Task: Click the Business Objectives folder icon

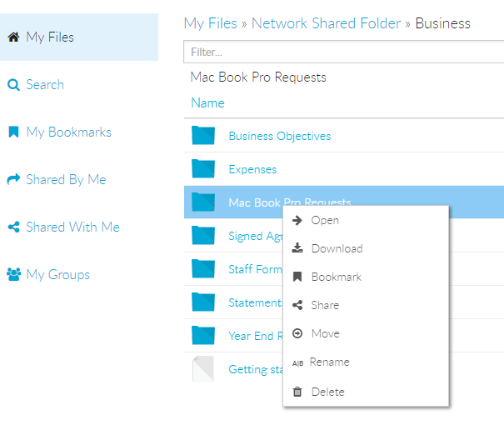Action: (x=203, y=135)
